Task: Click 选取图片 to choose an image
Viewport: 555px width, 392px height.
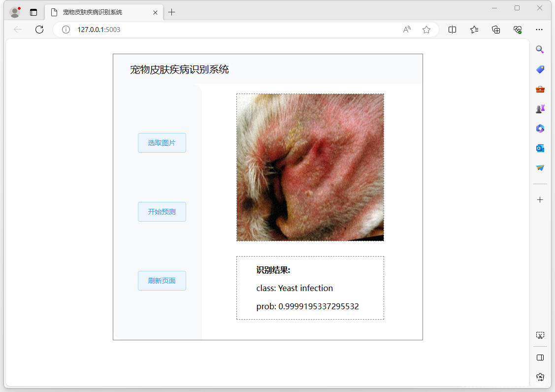Action: point(162,142)
